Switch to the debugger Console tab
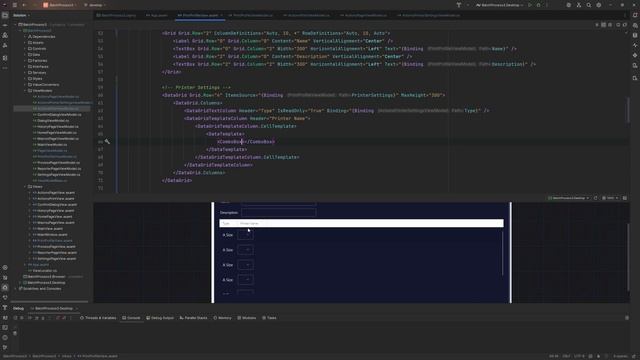 click(x=131, y=318)
